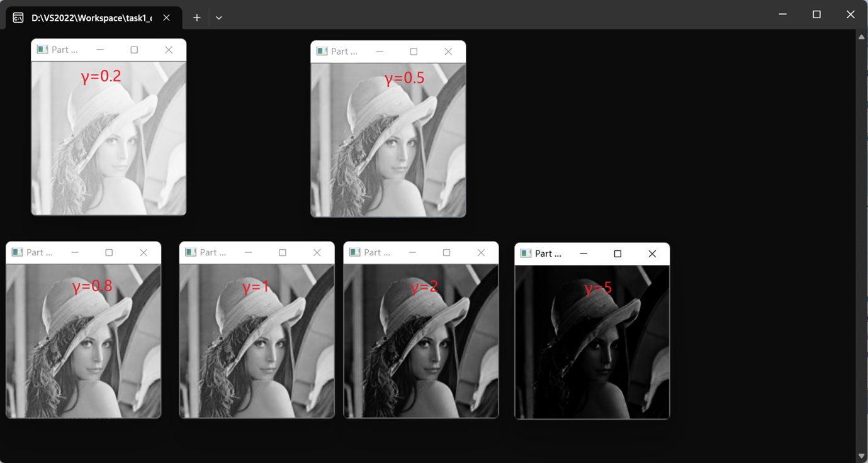Screen dimensions: 868x463
Task: Click the title text of the γ=1 window
Action: click(x=213, y=252)
